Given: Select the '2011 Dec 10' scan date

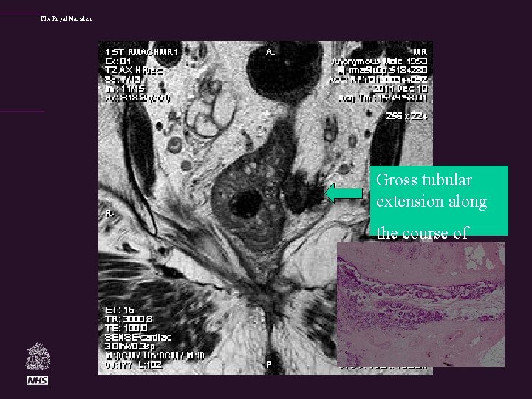Looking at the screenshot, I should coord(400,89).
